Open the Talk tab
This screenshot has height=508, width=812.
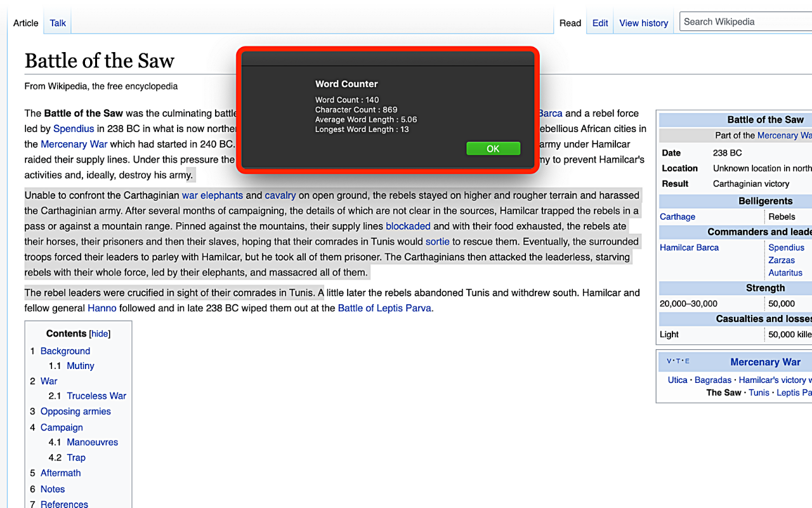pyautogui.click(x=58, y=23)
